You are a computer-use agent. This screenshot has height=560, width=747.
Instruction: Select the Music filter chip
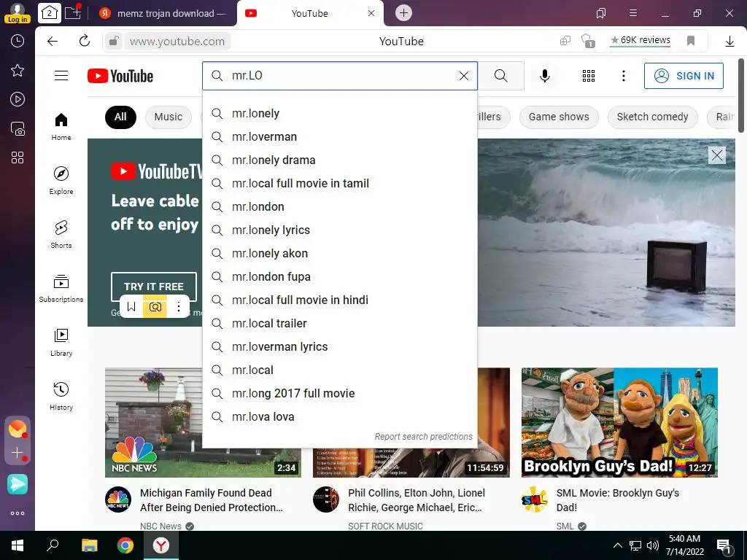click(x=169, y=117)
